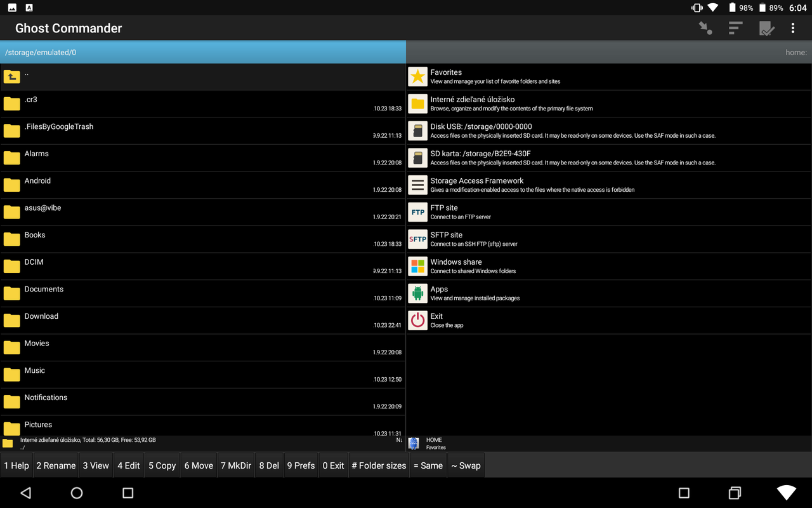Swap panels with ~ Swap button
The height and width of the screenshot is (508, 812).
(x=466, y=465)
